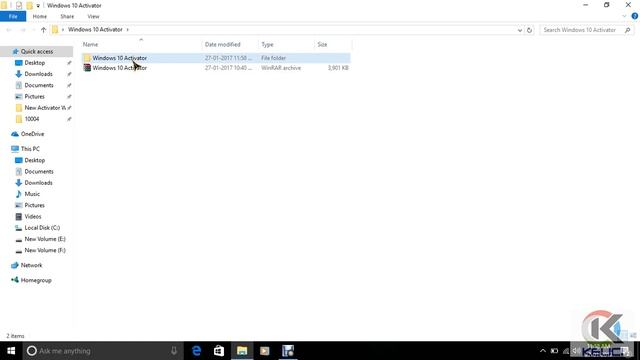Sort files by the Name column
Image resolution: width=640 pixels, height=360 pixels.
[x=91, y=44]
